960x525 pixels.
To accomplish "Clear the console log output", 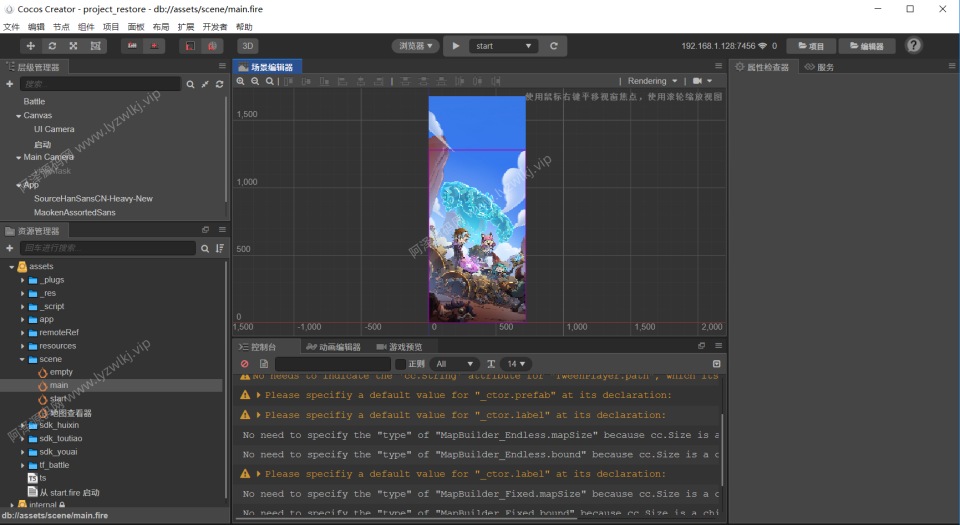I will tap(245, 364).
